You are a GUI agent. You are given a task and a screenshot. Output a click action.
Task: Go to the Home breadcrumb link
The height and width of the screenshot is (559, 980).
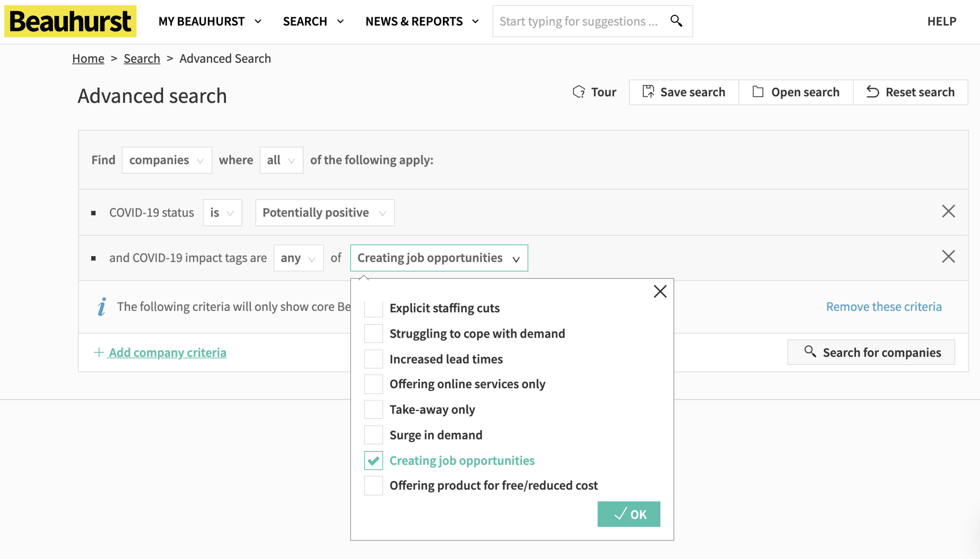click(88, 58)
